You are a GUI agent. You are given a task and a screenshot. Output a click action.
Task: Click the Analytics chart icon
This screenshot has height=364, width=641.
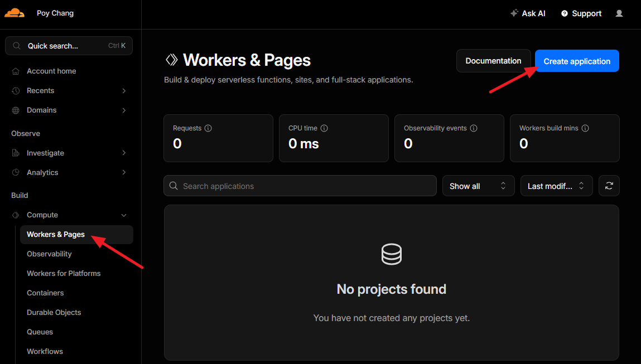click(16, 172)
